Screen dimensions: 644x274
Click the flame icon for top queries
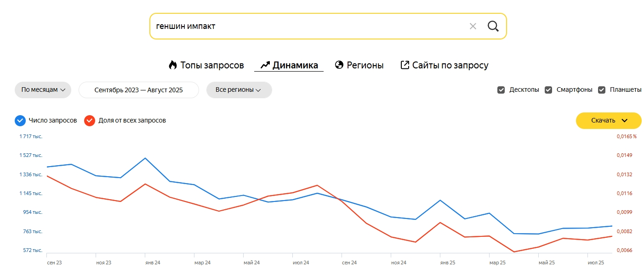click(x=173, y=65)
